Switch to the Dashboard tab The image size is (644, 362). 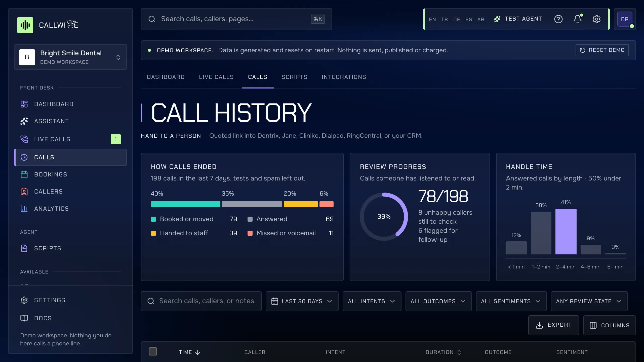click(166, 77)
